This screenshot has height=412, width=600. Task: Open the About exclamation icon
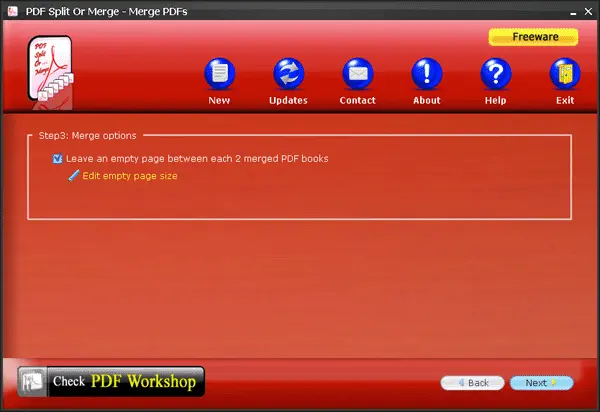(x=427, y=73)
